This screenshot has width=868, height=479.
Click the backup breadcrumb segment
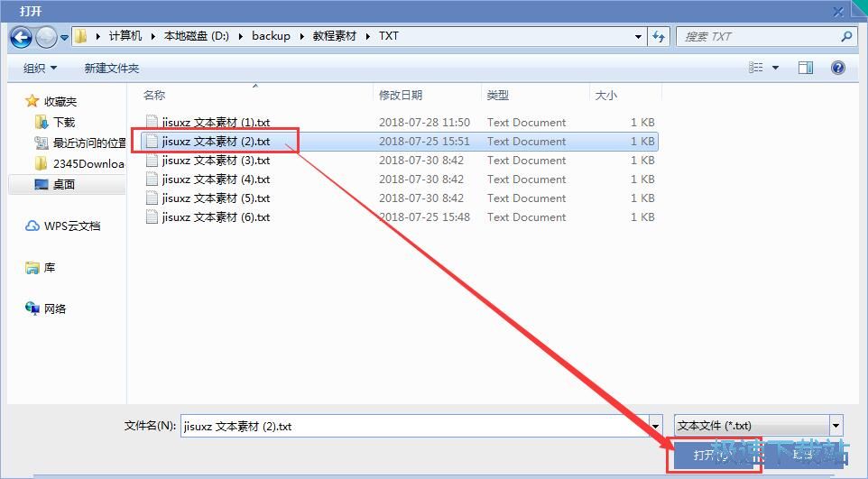point(272,36)
